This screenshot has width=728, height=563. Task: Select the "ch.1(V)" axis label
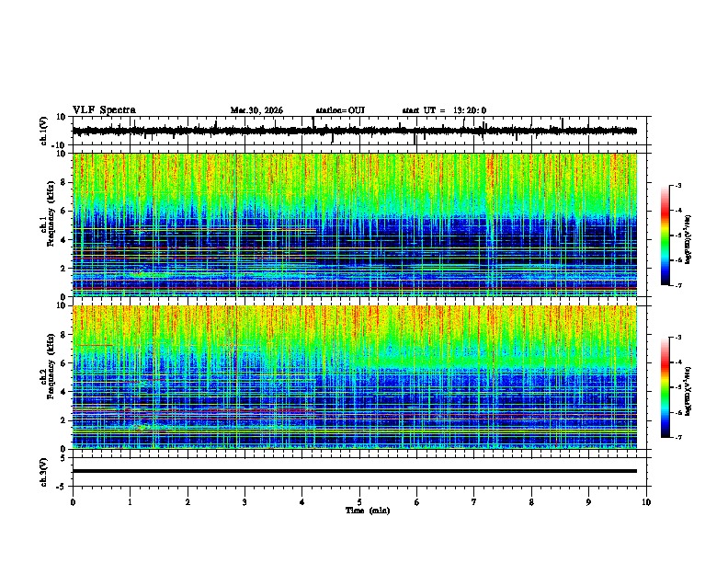[x=44, y=131]
